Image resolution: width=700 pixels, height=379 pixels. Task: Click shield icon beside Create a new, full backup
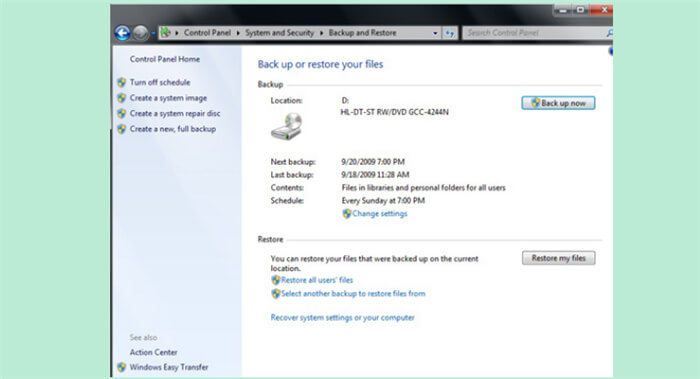coord(121,129)
